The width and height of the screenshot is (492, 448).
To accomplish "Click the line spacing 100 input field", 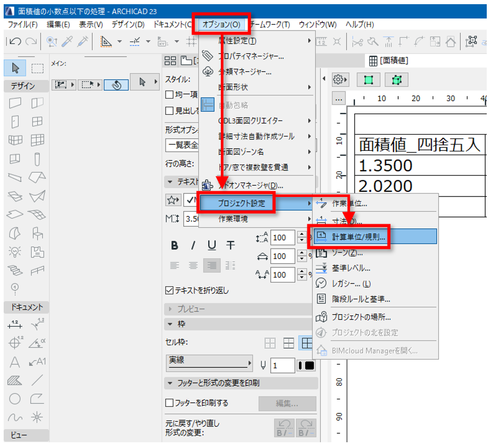I will [282, 238].
